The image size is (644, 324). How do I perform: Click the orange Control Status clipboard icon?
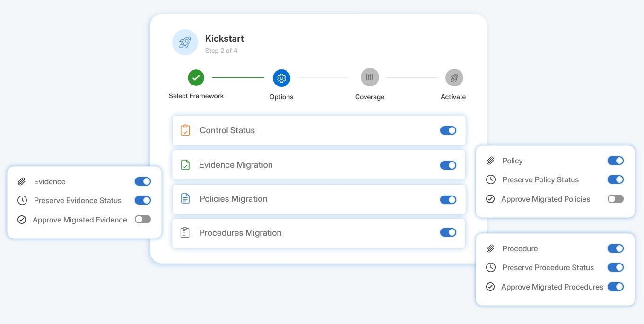[185, 130]
